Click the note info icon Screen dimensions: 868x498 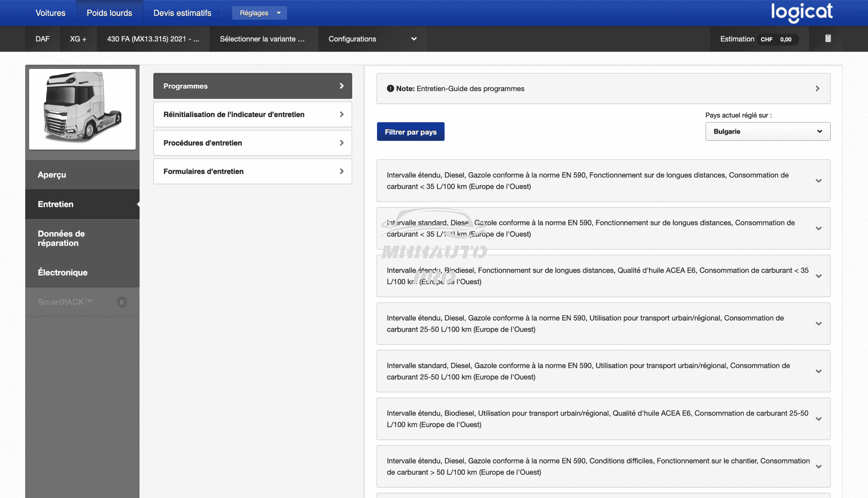point(390,89)
